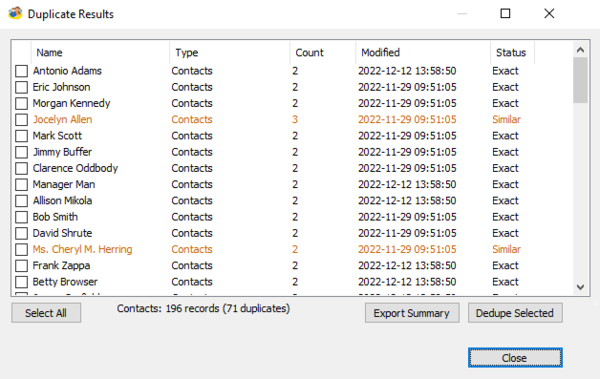
Task: Sort list by Status column header
Action: click(512, 52)
